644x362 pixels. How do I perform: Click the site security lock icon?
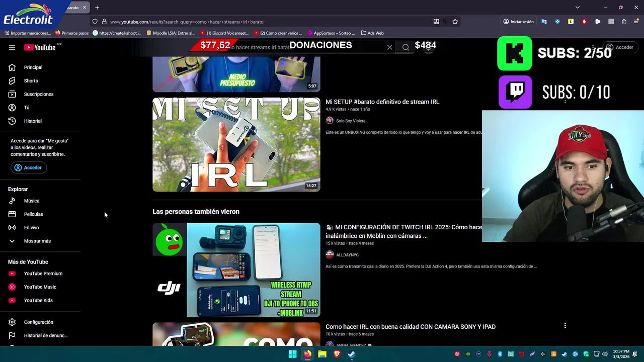pyautogui.click(x=104, y=22)
